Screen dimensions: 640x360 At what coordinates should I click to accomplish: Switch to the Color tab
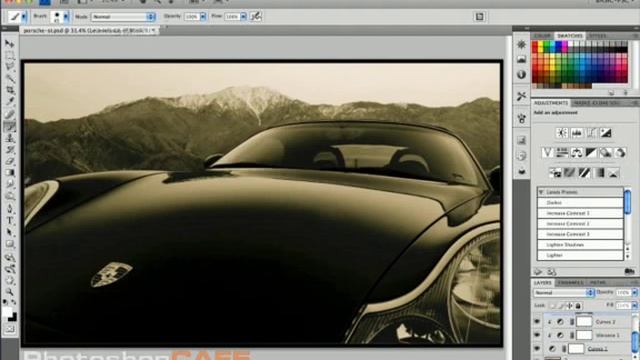tap(542, 36)
